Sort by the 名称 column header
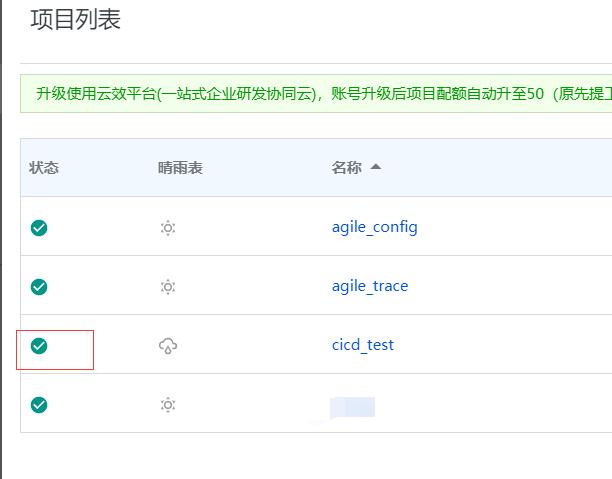Viewport: 612px width, 479px height. pyautogui.click(x=346, y=168)
